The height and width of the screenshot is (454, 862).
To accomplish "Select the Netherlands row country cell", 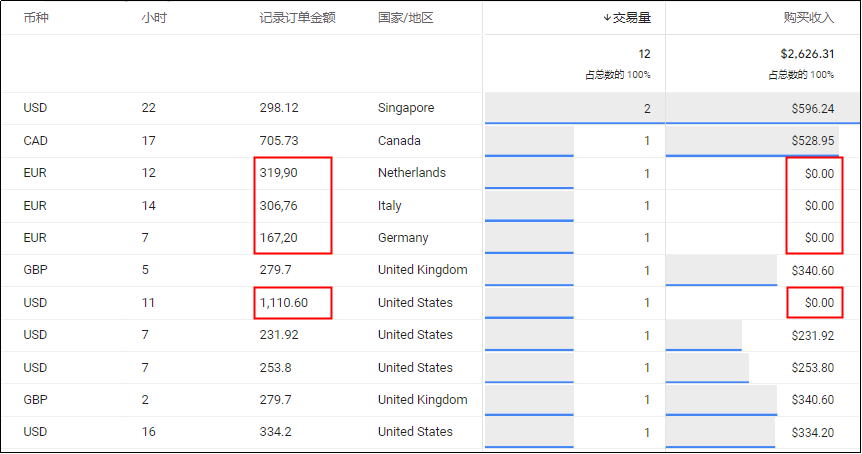I will click(412, 173).
